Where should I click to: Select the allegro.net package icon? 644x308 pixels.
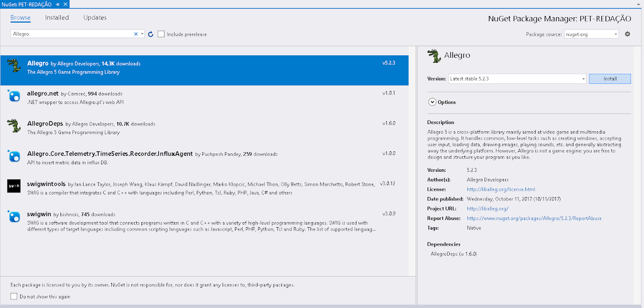pyautogui.click(x=14, y=95)
